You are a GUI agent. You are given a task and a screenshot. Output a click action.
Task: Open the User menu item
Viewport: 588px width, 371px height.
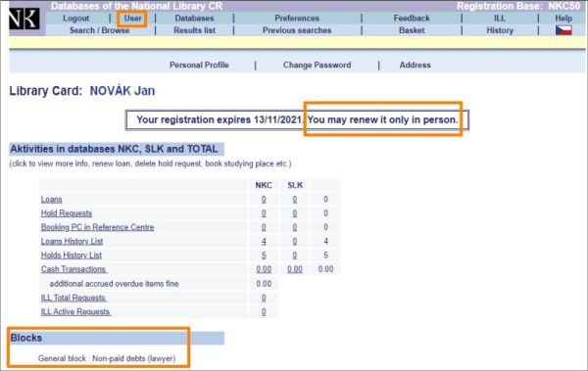[132, 18]
